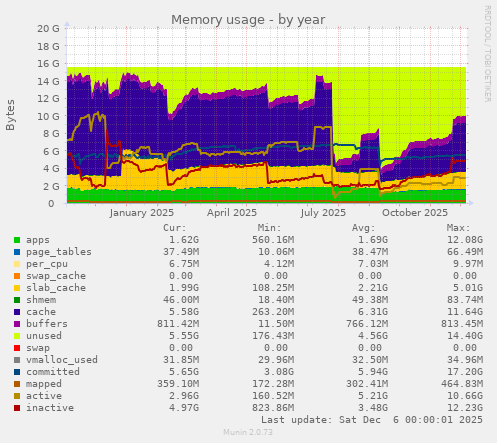The image size is (497, 443).
Task: Click the vmalloc_used gray swatch
Action: 17,360
